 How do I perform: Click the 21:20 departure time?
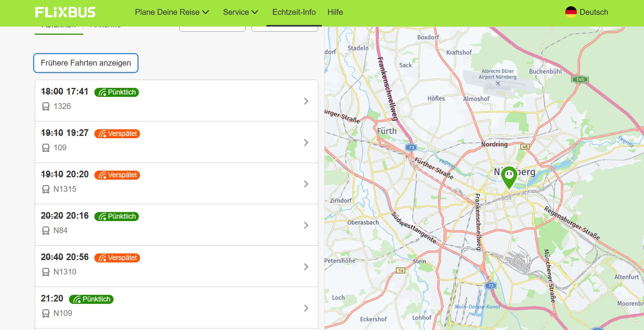(x=52, y=298)
